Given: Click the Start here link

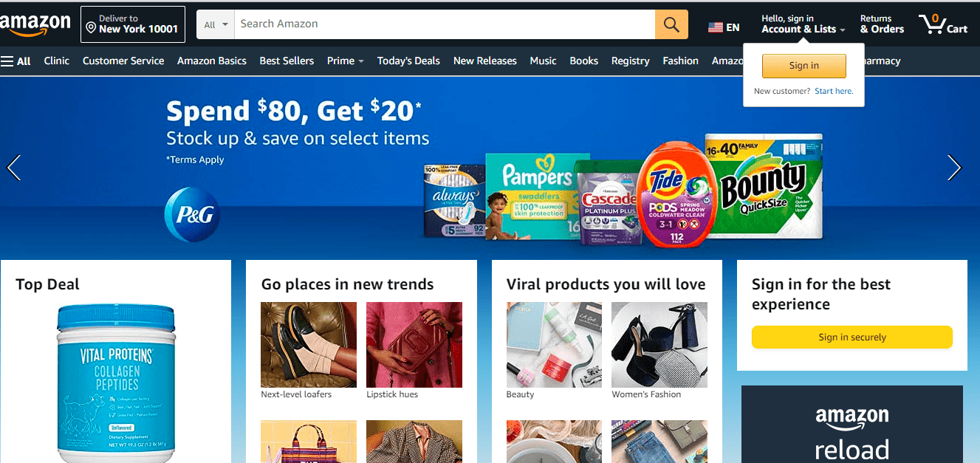Looking at the screenshot, I should point(834,91).
